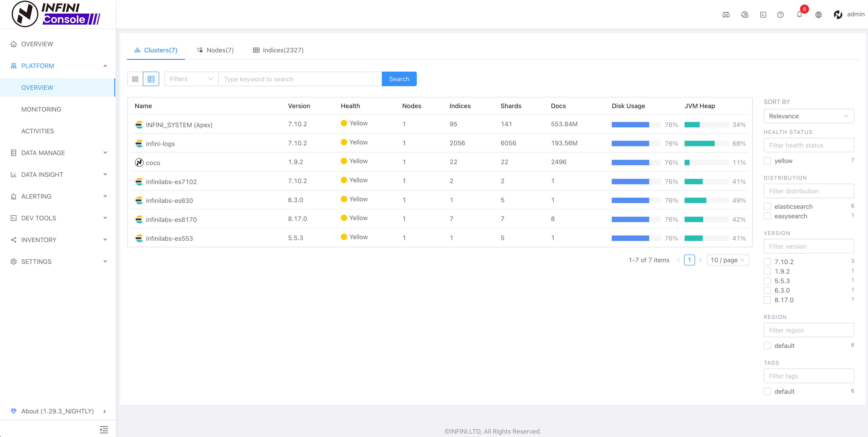Screen dimensions: 868x437
Task: Click the notification bell icon
Action: pos(799,15)
